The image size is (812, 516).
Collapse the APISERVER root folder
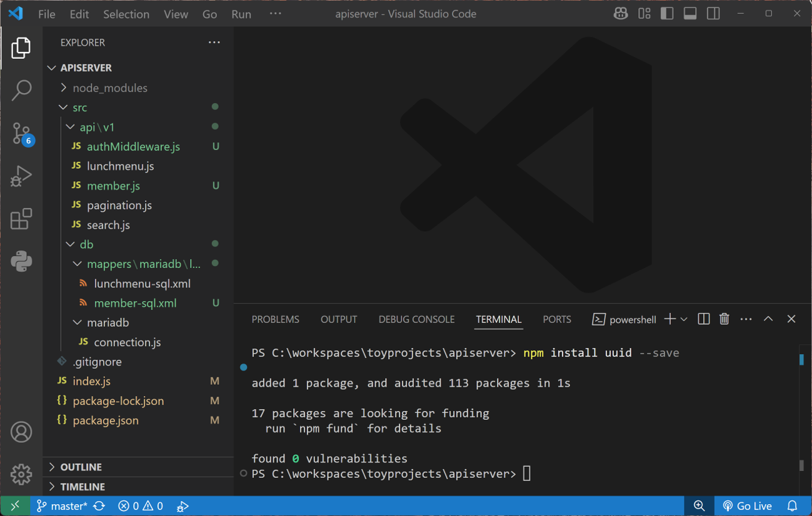138,67
